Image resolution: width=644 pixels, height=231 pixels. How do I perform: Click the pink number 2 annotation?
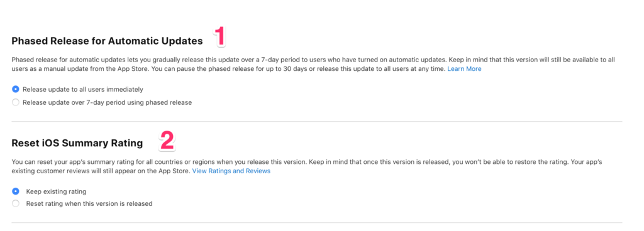pyautogui.click(x=167, y=141)
